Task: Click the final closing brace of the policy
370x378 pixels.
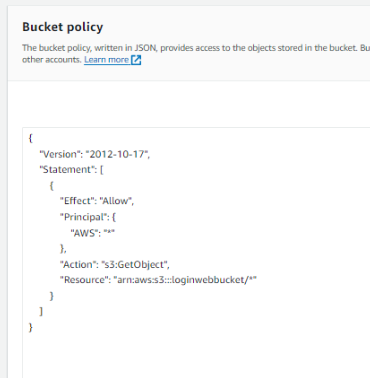Action: (x=31, y=327)
